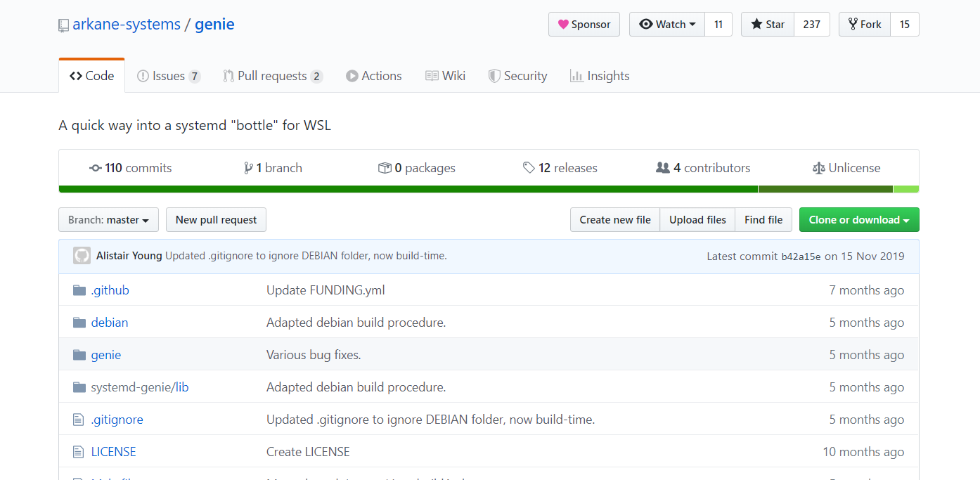This screenshot has height=480, width=980.
Task: Click the debian folder icon
Action: [x=79, y=323]
